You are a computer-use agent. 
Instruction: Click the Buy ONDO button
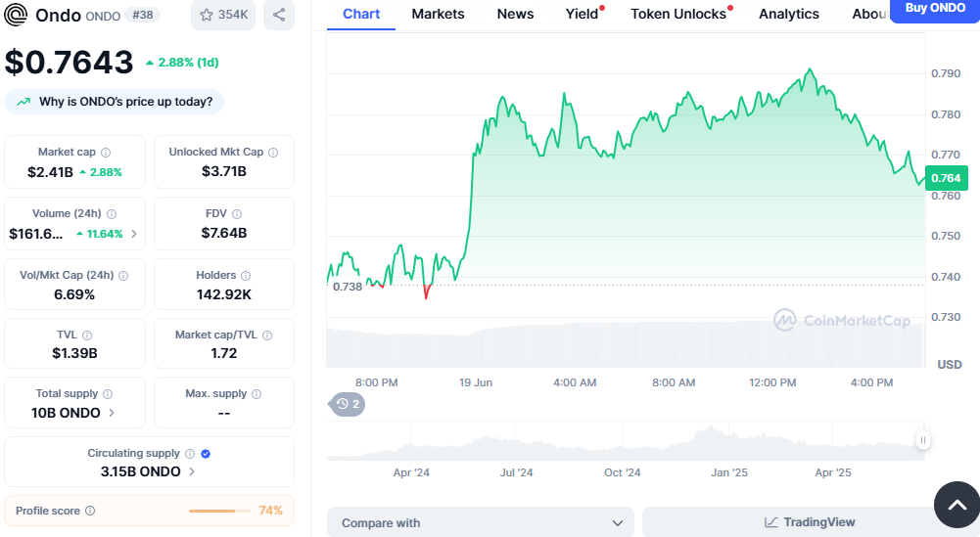(x=935, y=10)
